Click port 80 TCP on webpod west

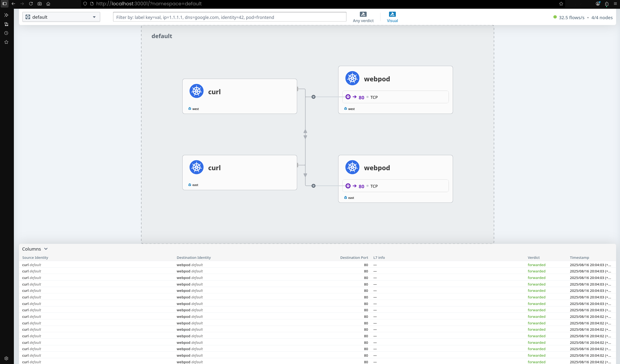(x=395, y=97)
